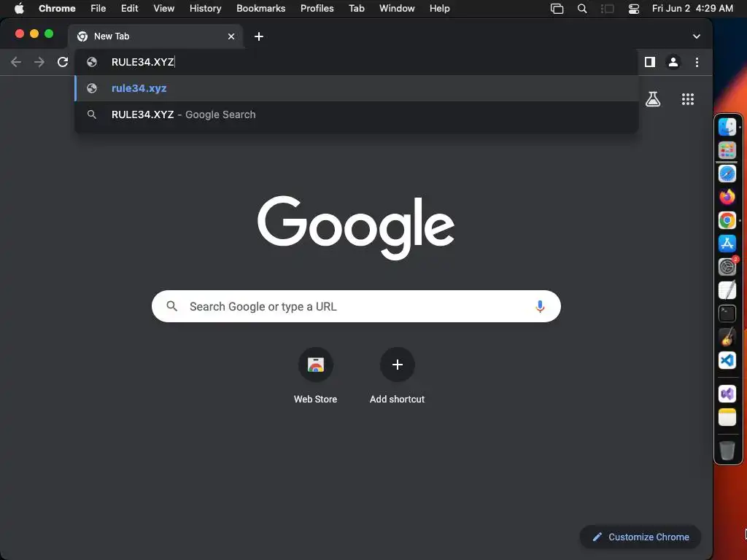The image size is (747, 560).
Task: Open Notes from the dock
Action: [727, 417]
